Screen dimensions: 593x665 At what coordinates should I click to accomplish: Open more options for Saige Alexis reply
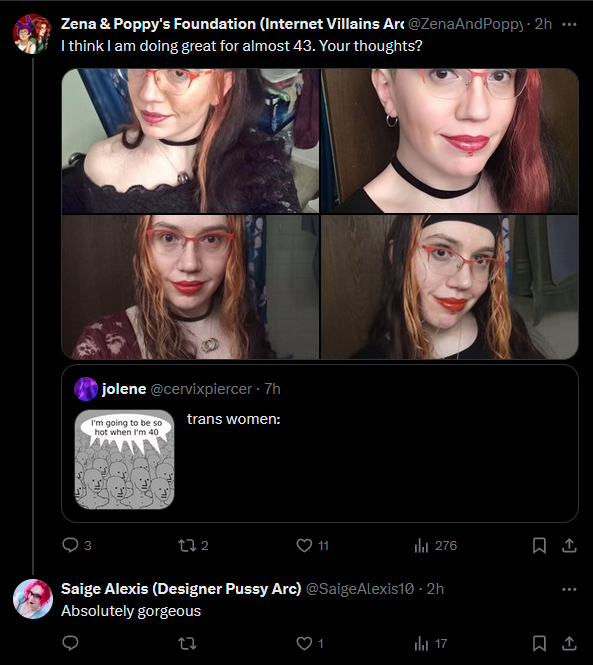[x=569, y=589]
